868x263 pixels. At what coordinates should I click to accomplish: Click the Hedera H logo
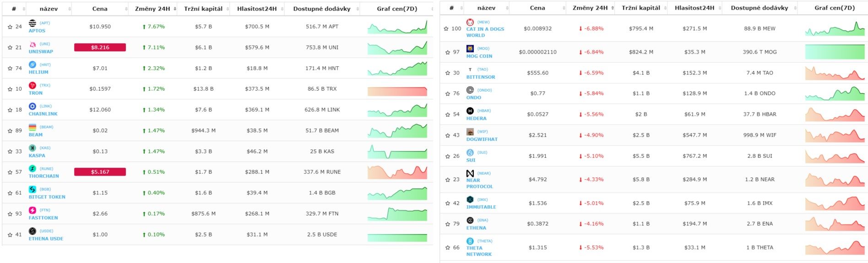coord(470,111)
